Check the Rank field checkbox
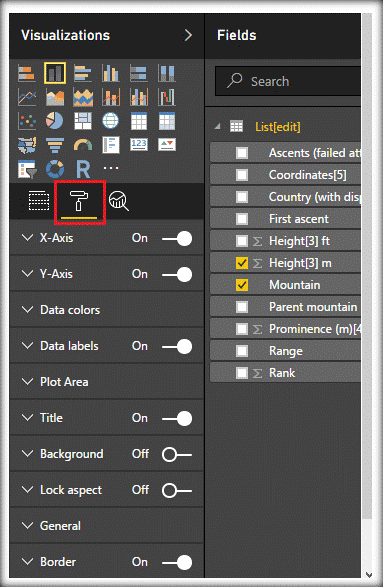The height and width of the screenshot is (587, 383). click(x=242, y=373)
